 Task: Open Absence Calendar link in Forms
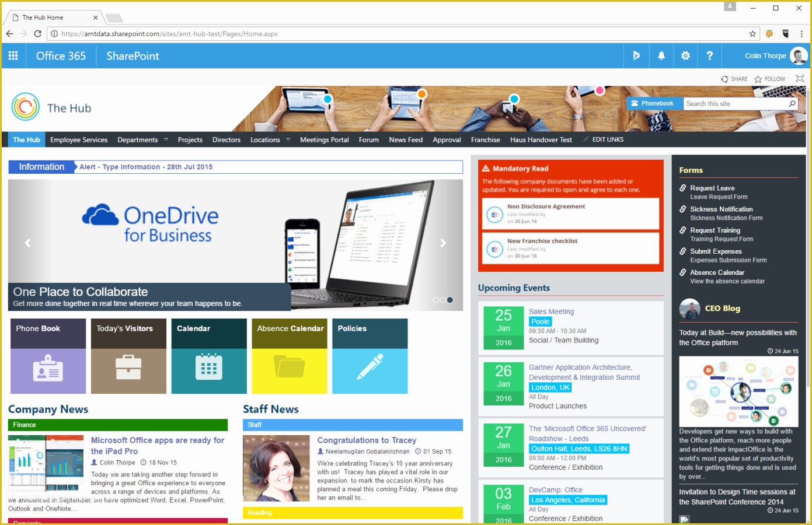coord(717,272)
